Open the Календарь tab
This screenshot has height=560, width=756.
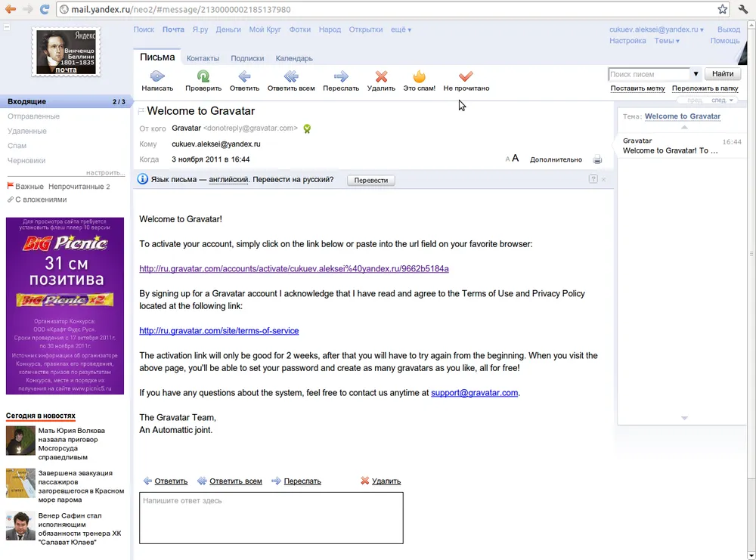pyautogui.click(x=294, y=58)
